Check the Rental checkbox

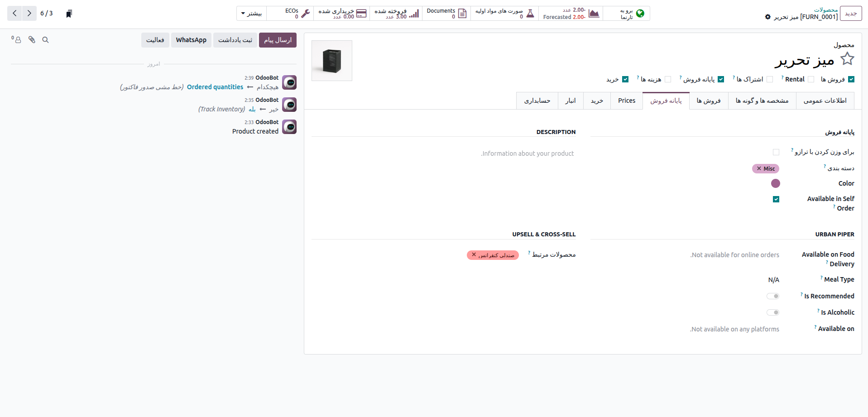click(x=811, y=79)
